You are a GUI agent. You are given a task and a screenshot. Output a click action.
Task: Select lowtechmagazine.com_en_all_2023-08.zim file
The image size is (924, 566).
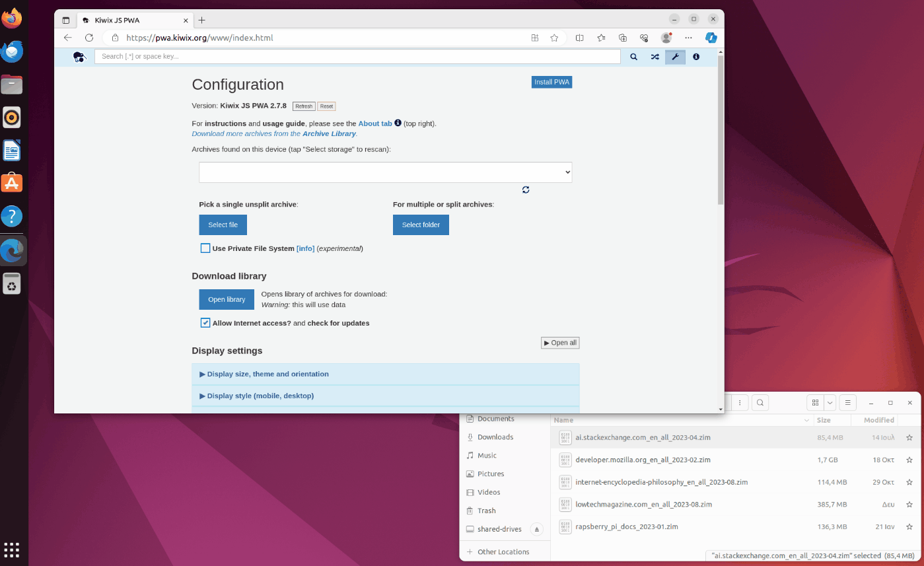643,505
